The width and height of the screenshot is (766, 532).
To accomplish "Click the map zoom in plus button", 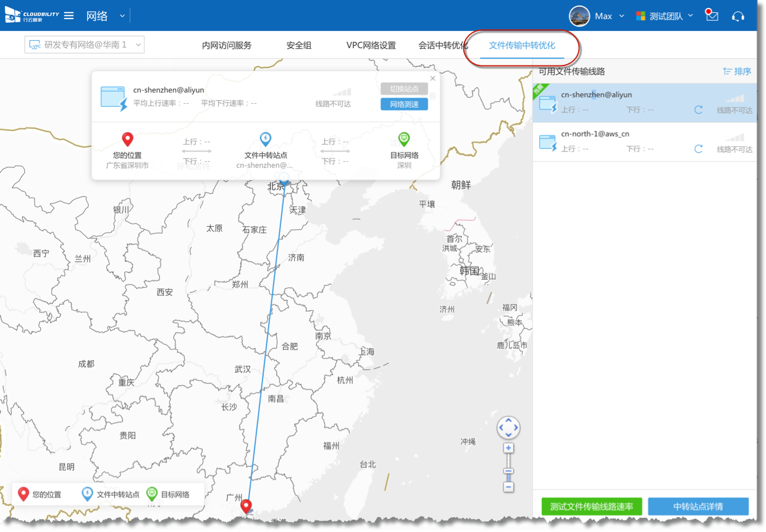I will [508, 448].
